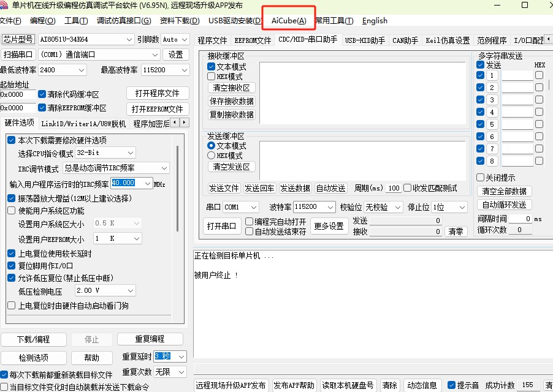This screenshot has height=392, width=553.
Task: Toggle 本次下载需要修改硬件选项 checkbox
Action: tap(11, 140)
